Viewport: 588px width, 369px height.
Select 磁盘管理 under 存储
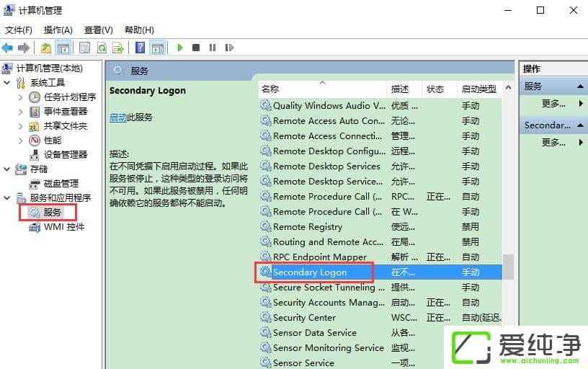click(61, 183)
